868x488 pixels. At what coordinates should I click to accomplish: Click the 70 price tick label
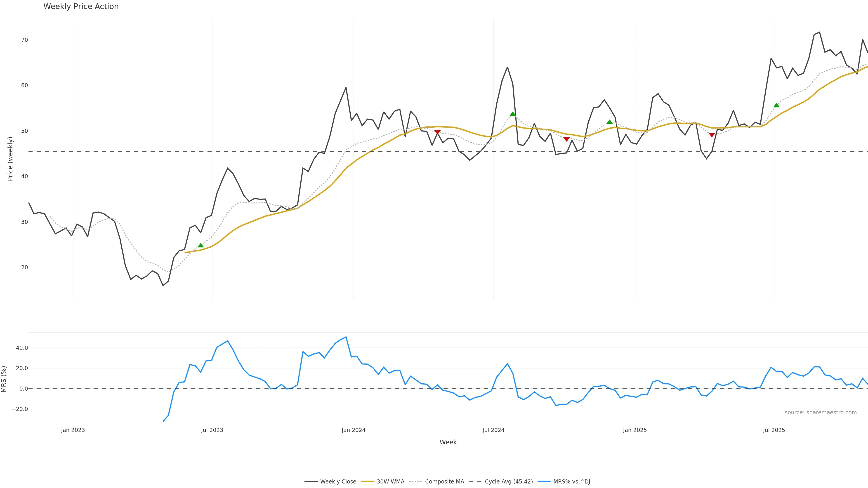(x=25, y=40)
